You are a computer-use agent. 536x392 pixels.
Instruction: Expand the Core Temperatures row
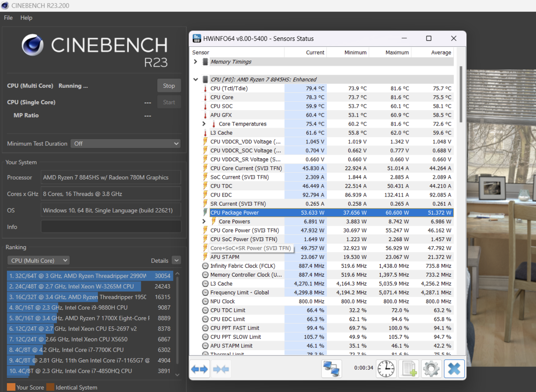point(204,124)
